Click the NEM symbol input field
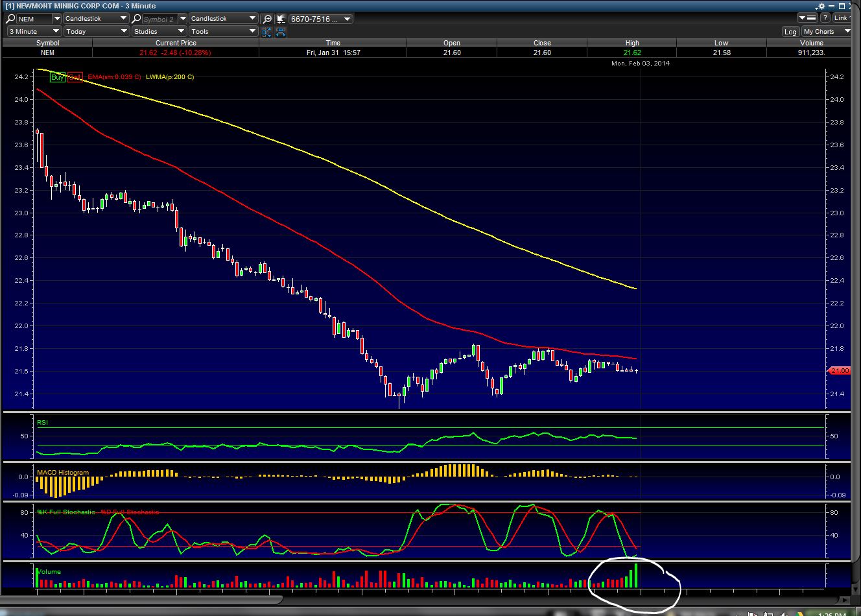861x616 pixels. (x=34, y=19)
